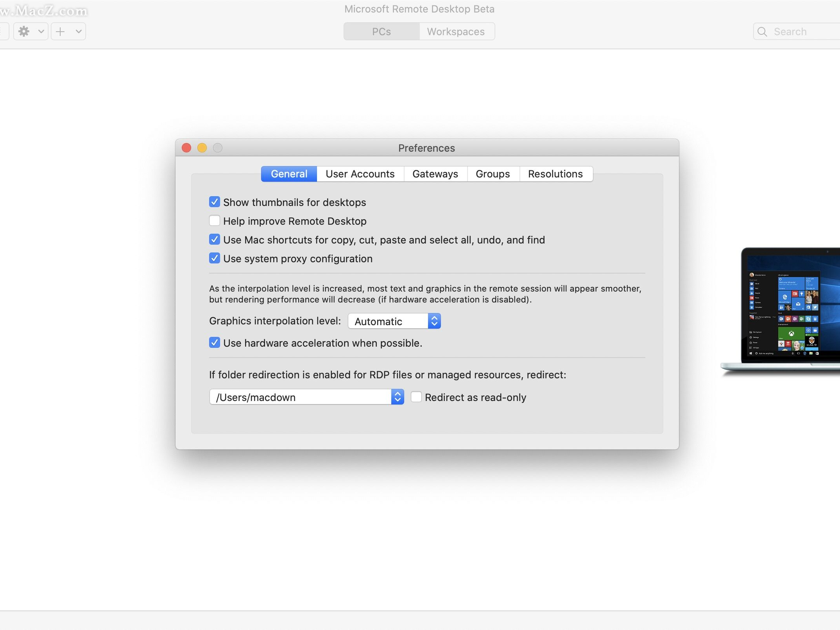Open the Workspaces view
This screenshot has height=630, width=840.
point(456,31)
